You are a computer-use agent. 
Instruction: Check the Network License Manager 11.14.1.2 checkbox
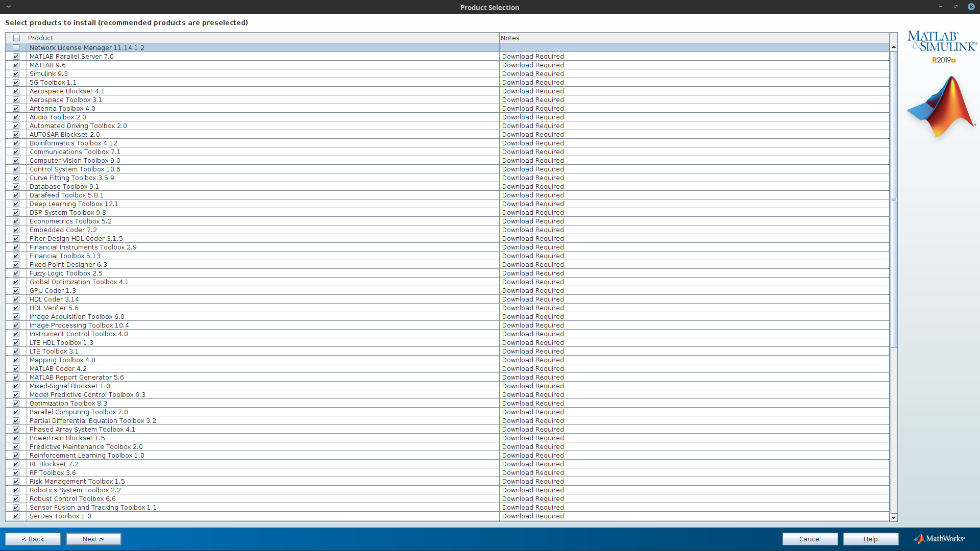[16, 48]
